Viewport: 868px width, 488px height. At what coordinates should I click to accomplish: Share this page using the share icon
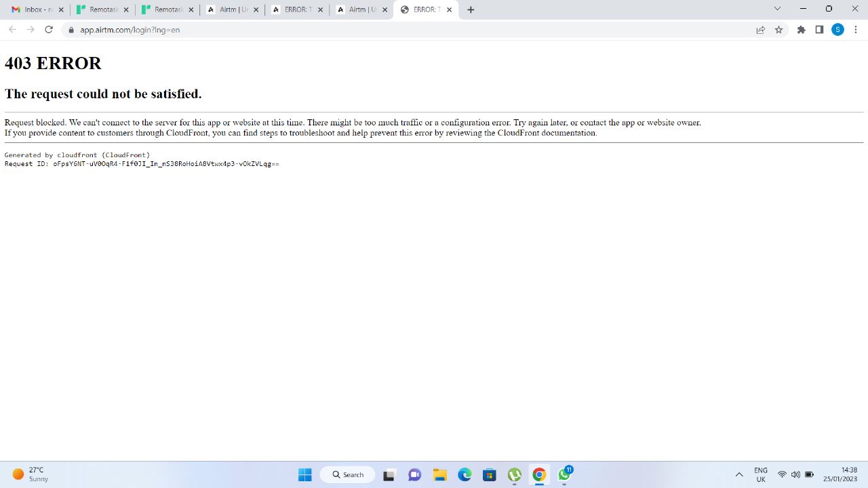click(x=761, y=30)
